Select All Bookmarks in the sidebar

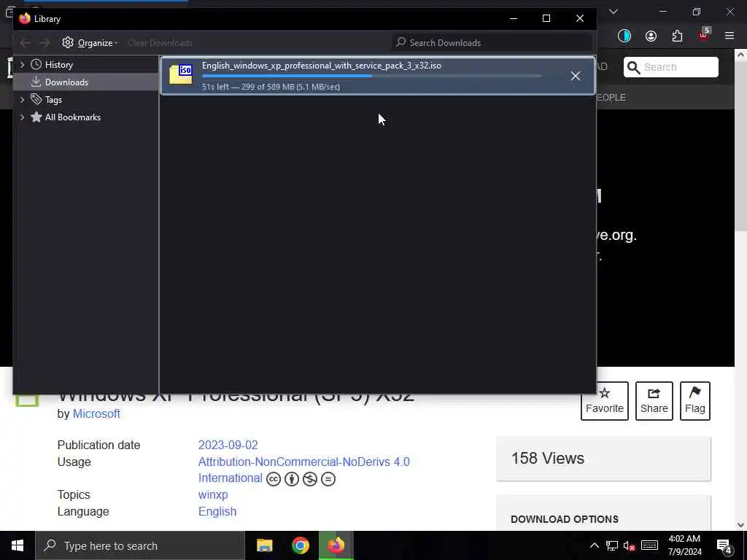click(x=72, y=117)
